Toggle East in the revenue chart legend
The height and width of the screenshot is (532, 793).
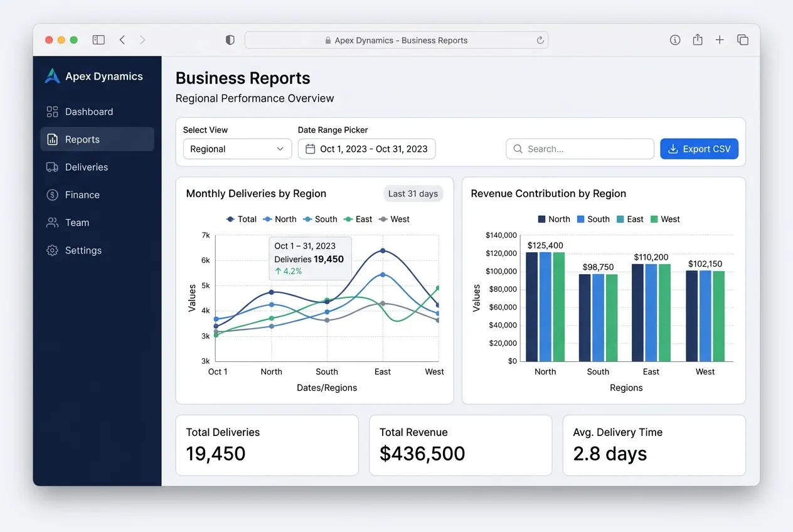[630, 219]
